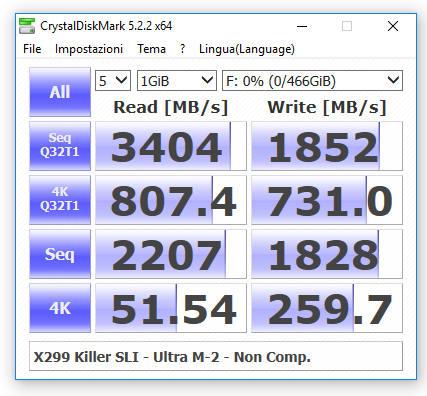Screen dimensions: 427x396
Task: Start the Seq Q32T1 test
Action: (x=60, y=146)
